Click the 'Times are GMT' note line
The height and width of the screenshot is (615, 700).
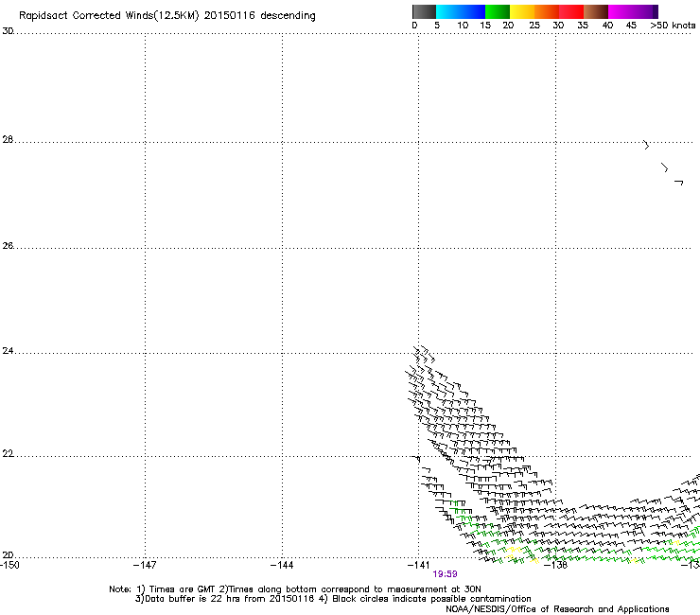[x=295, y=589]
